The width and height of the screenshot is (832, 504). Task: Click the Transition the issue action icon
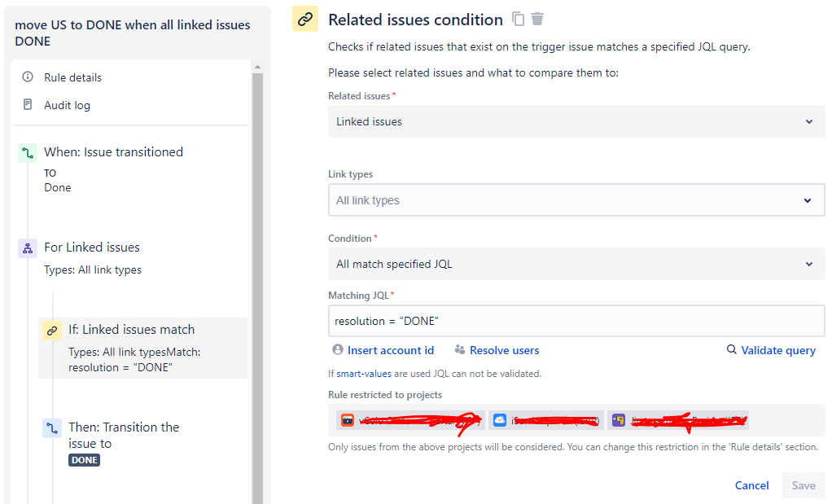pyautogui.click(x=53, y=427)
